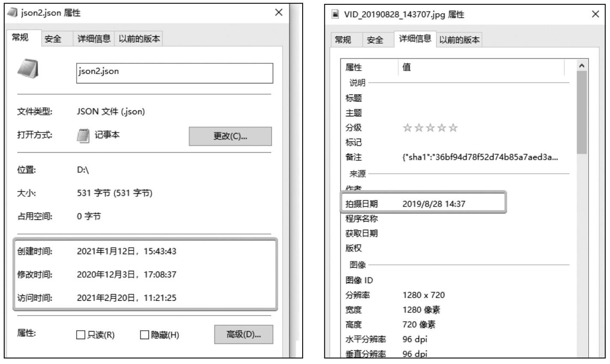
Task: Switch to 常规 tab in jpg properties
Action: 343,40
